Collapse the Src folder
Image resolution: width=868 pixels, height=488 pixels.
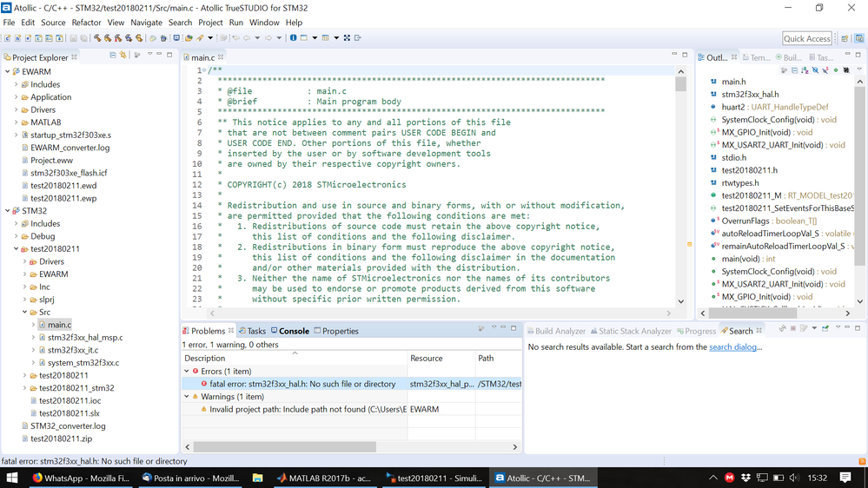point(25,312)
